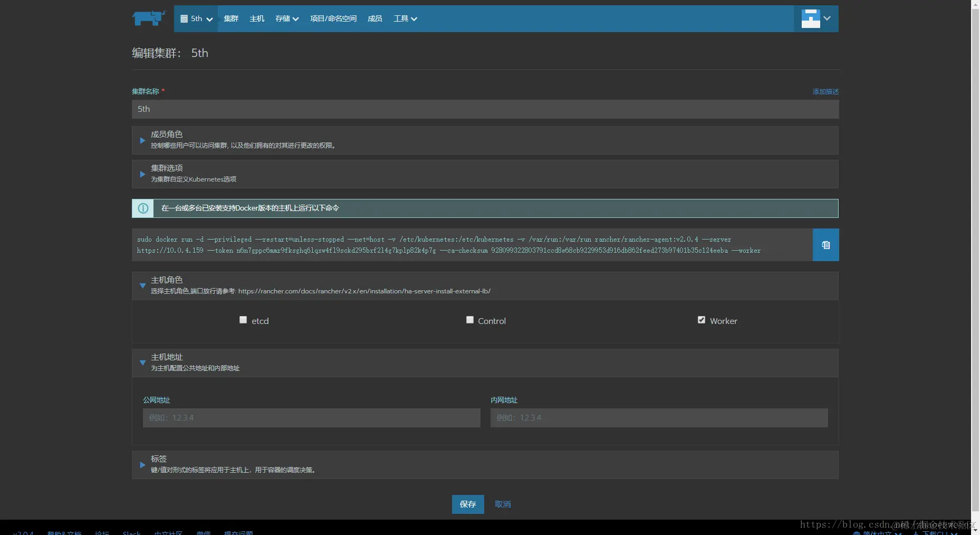Collapse the 主机角色 section
Screen dimensions: 980x535
(x=142, y=285)
